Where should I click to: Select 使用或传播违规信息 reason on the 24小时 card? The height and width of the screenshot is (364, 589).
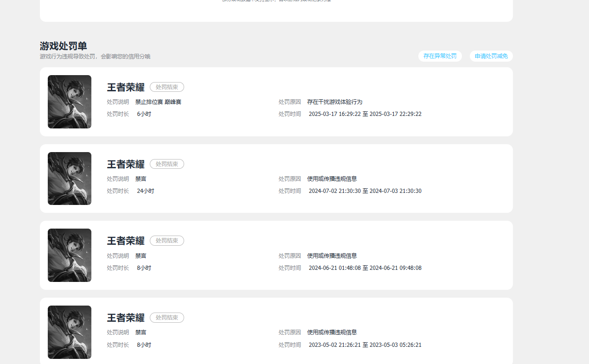332,179
